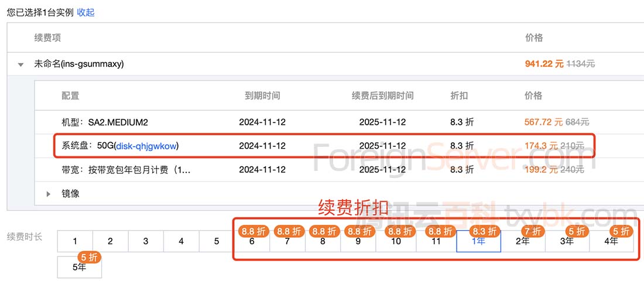Pick the 5年 renewal duration
The image size is (644, 288).
tap(79, 267)
